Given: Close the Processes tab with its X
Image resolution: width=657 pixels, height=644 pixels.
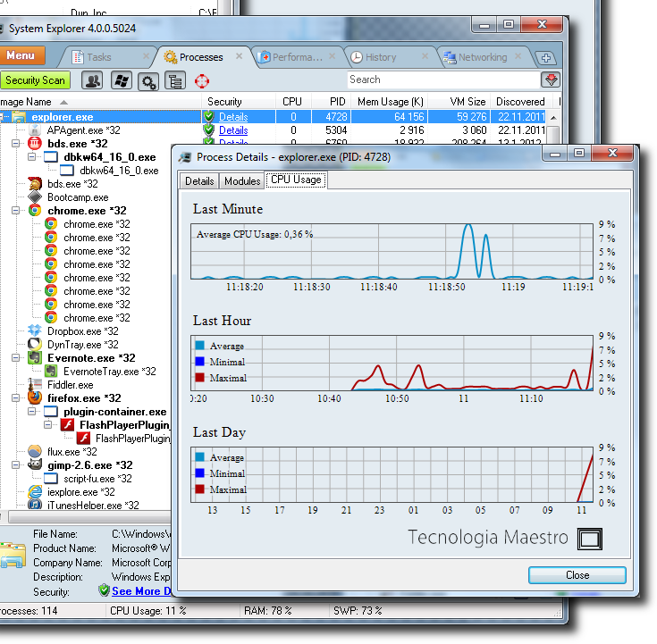Looking at the screenshot, I should (239, 55).
